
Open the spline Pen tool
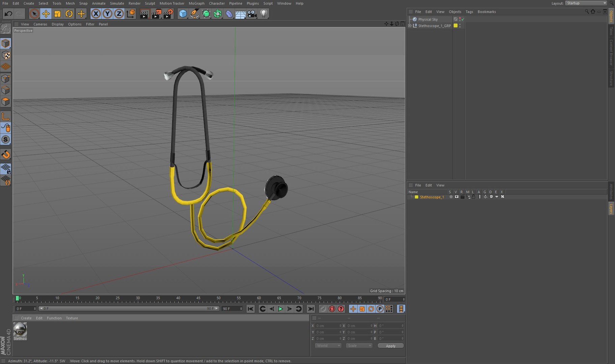tap(195, 14)
